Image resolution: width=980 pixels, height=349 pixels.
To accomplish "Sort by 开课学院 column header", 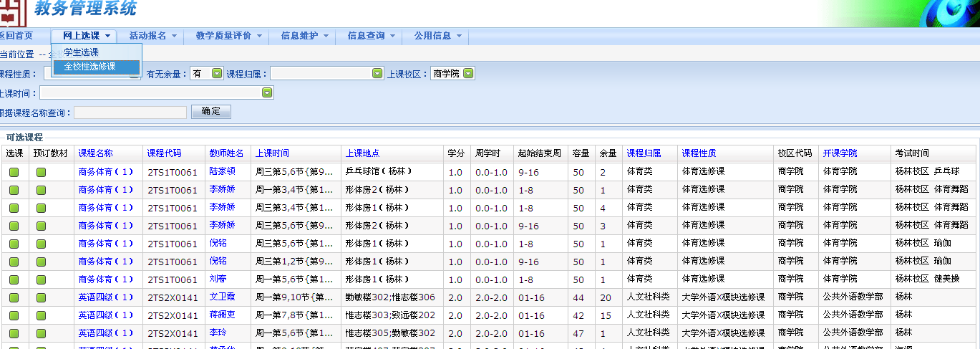I will pyautogui.click(x=840, y=153).
